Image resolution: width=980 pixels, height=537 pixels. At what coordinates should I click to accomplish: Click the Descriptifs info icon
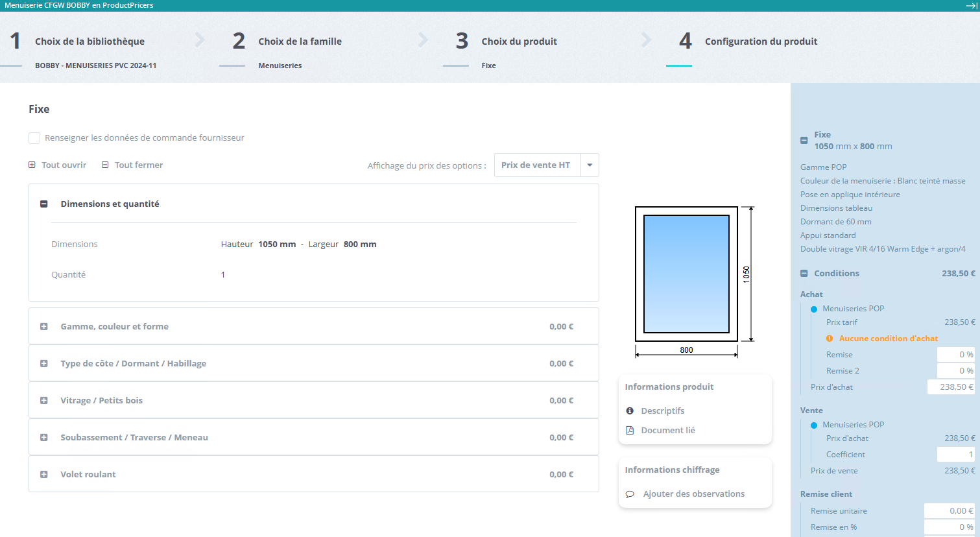(x=630, y=411)
